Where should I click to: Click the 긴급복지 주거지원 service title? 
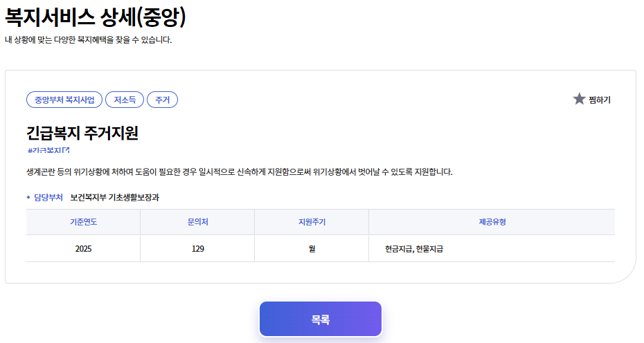[x=82, y=133]
